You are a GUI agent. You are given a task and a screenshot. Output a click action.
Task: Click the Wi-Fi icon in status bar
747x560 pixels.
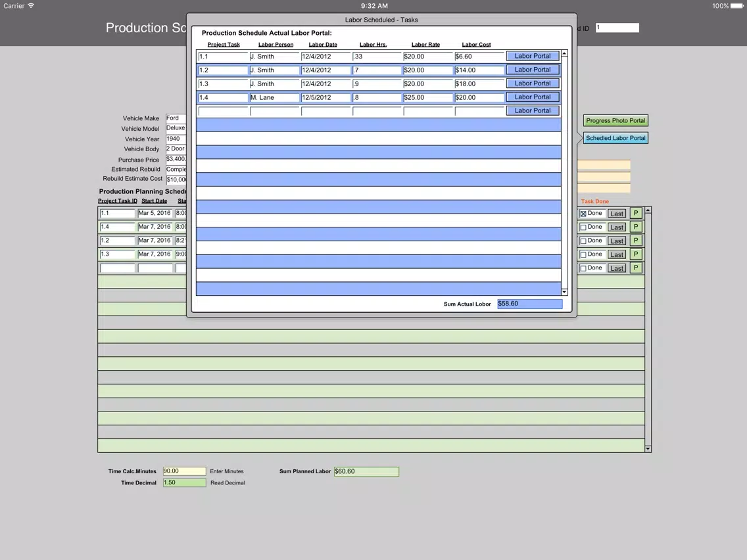pyautogui.click(x=31, y=6)
